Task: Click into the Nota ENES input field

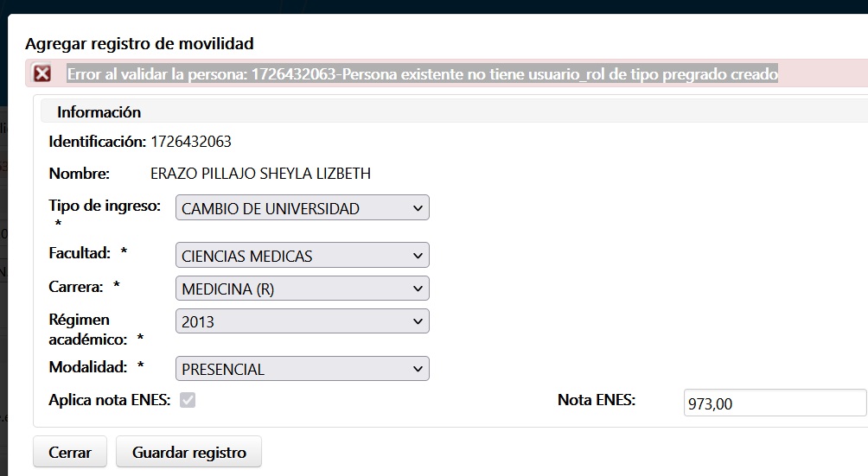Action: [775, 403]
